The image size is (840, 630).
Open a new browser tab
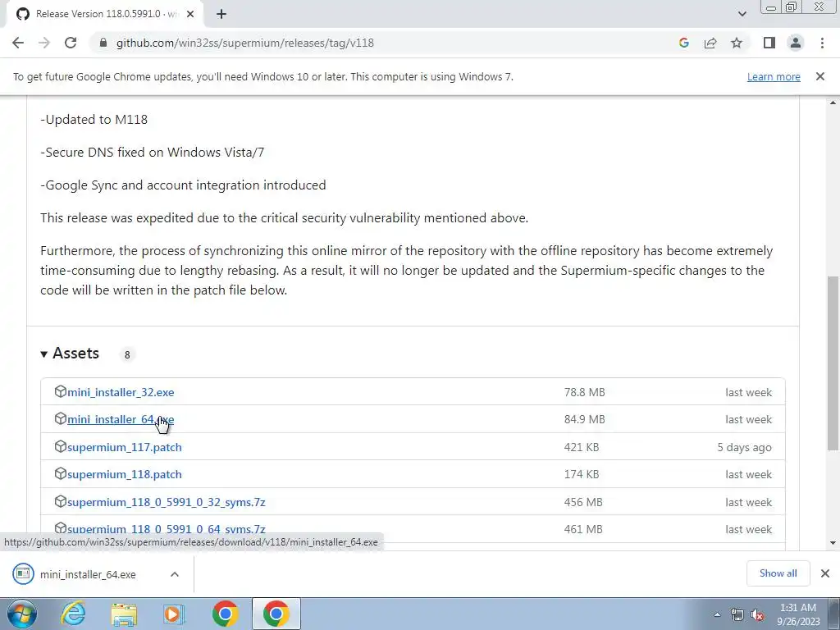coord(221,14)
